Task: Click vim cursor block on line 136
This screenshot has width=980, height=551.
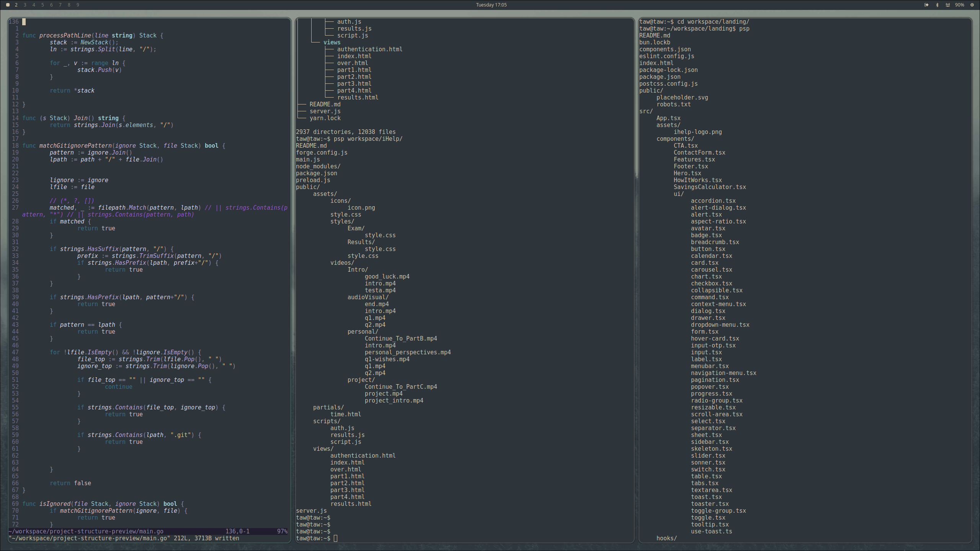Action: (x=24, y=22)
